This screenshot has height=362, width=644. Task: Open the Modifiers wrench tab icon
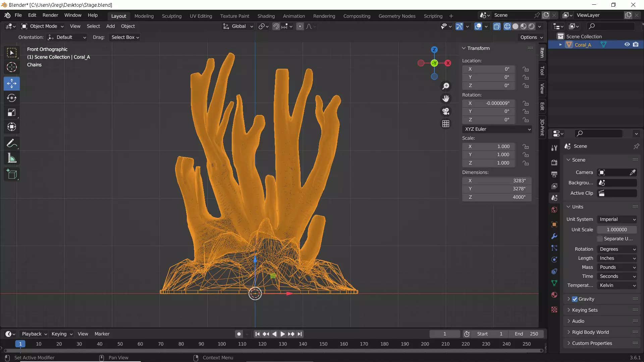554,236
